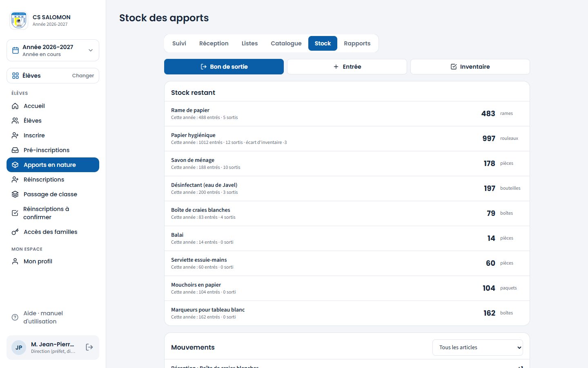Screen dimensions: 588x368
Task: Click the key icon for Accès des familles
Action: pos(15,232)
